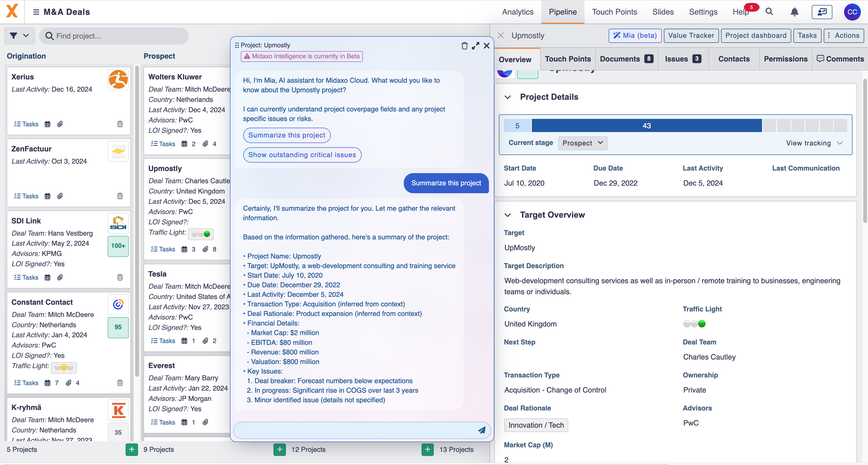Screen dimensions: 868x465
Task: Switch to the Issues tab
Action: 683,59
